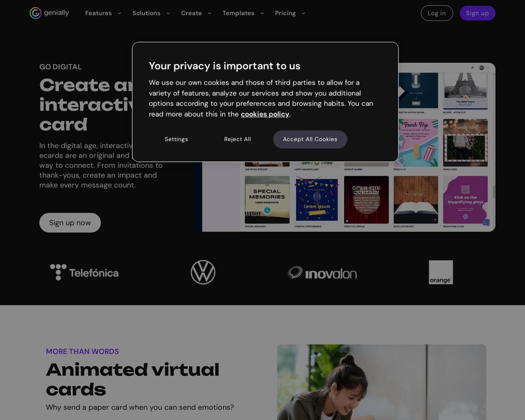The height and width of the screenshot is (420, 525).
Task: Open cookie Settings
Action: point(176,139)
